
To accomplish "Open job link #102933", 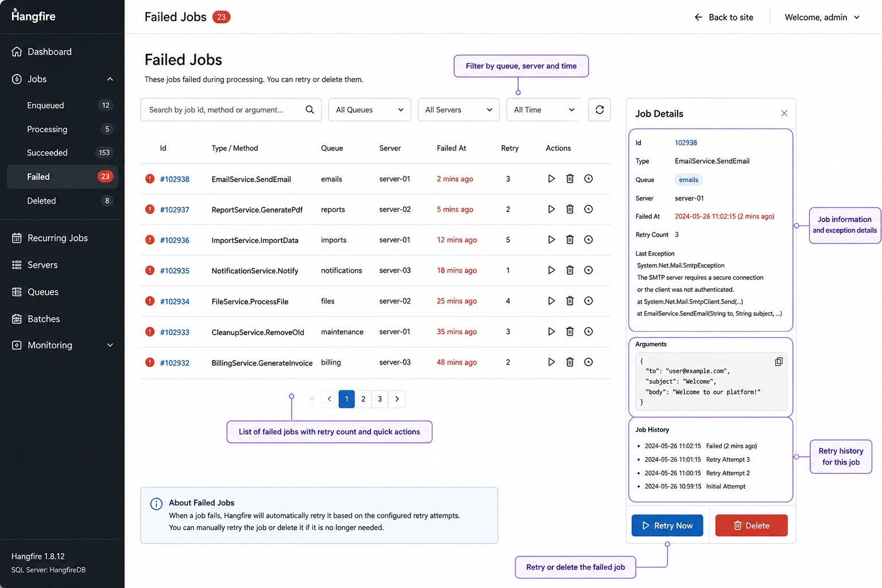I will (x=175, y=332).
